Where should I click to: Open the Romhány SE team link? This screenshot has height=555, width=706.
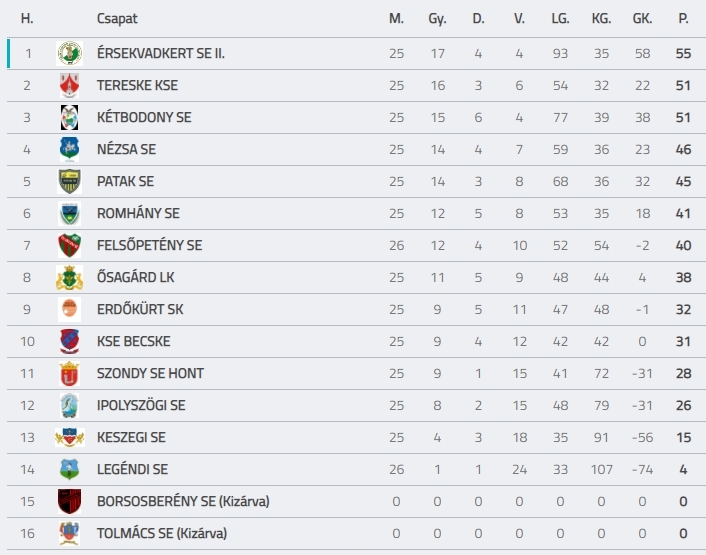pyautogui.click(x=138, y=213)
